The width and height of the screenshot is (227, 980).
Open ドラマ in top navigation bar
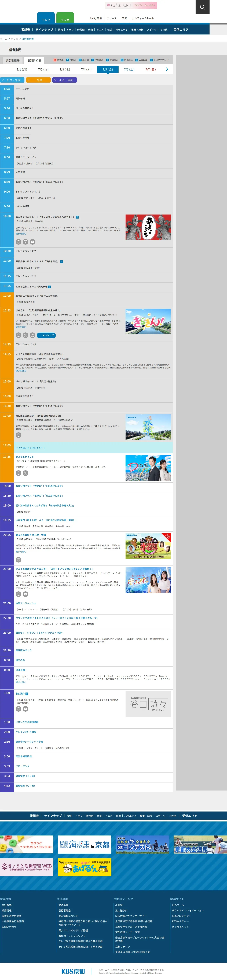point(70,30)
